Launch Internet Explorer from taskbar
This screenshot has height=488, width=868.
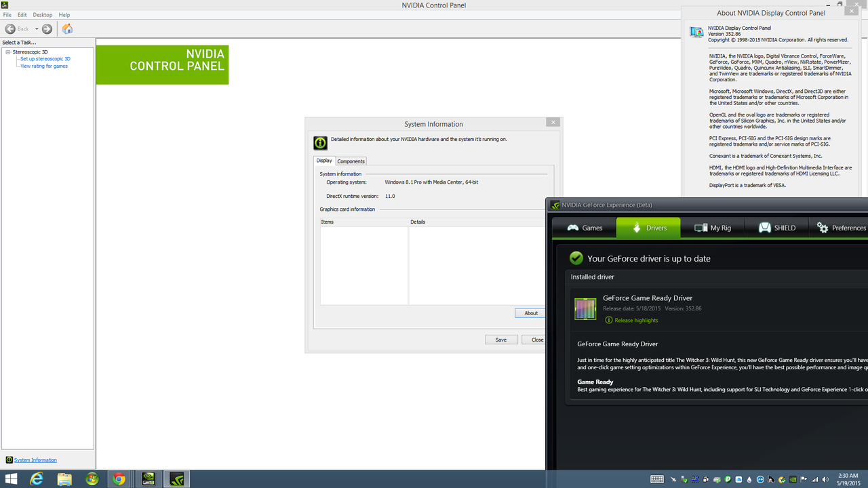pos(37,479)
